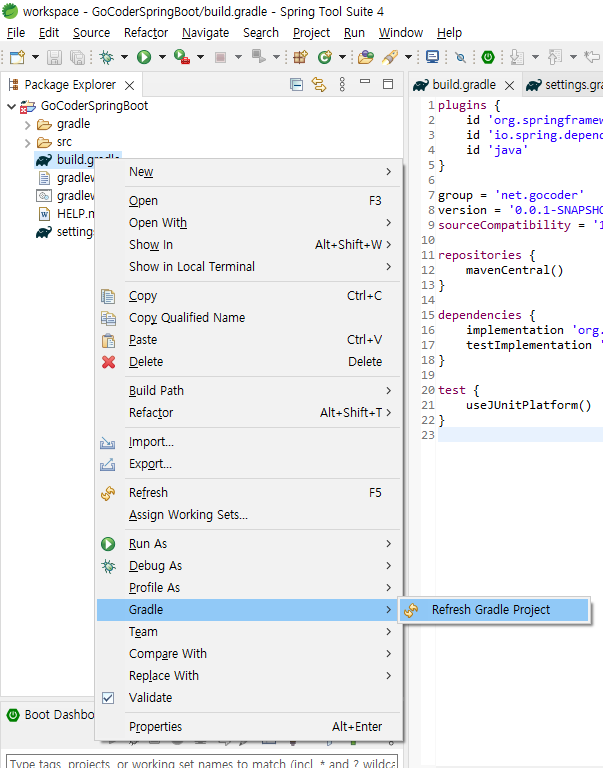This screenshot has width=603, height=768.
Task: Switch to the settings.gradle editor tab
Action: pos(563,85)
